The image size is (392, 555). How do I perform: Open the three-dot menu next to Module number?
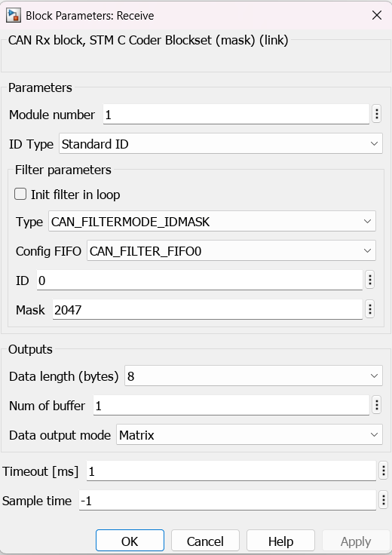click(376, 114)
